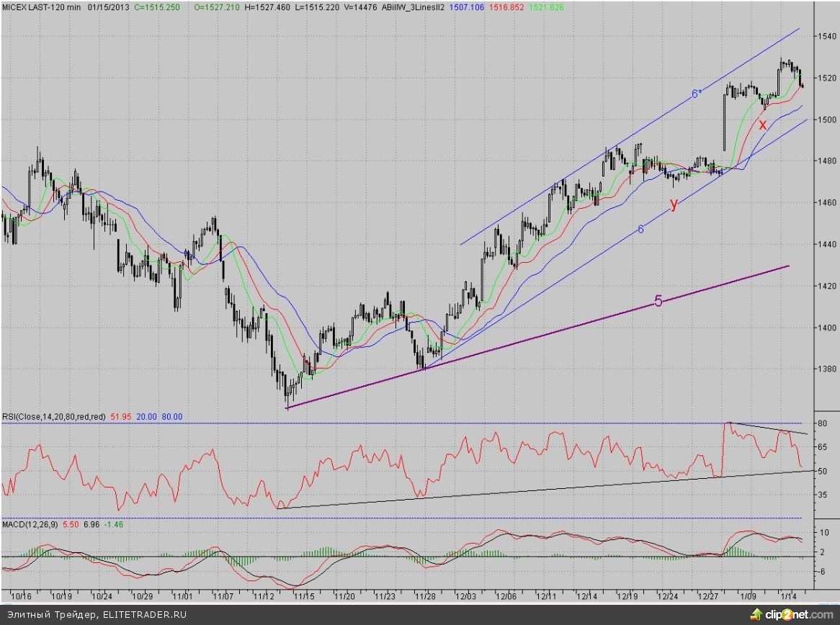The image size is (840, 625).
Task: Click the red 'y' wave marker
Action: (674, 204)
